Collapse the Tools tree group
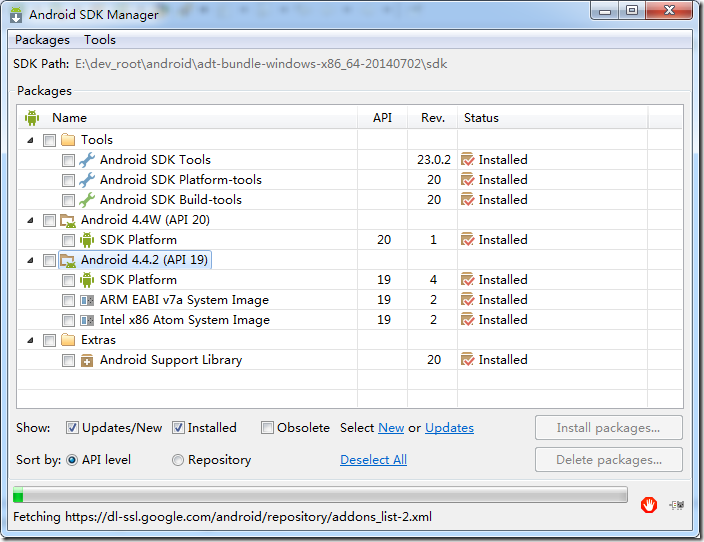 click(31, 140)
